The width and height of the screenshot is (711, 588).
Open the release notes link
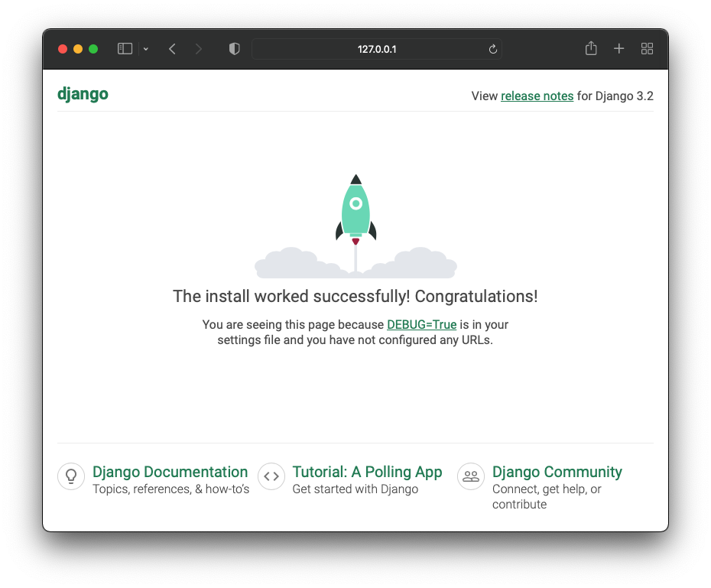point(537,96)
